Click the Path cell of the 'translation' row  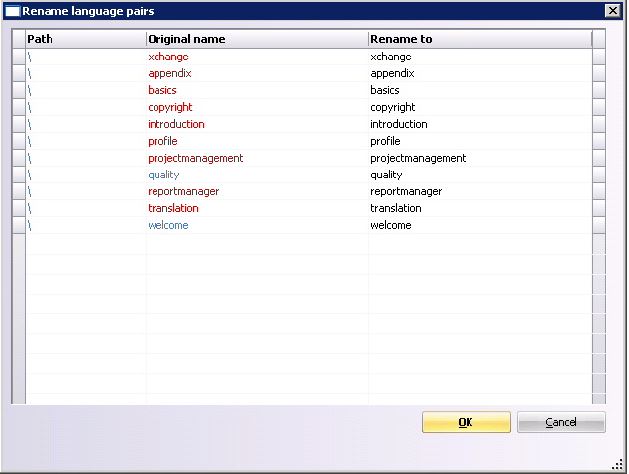click(x=86, y=209)
